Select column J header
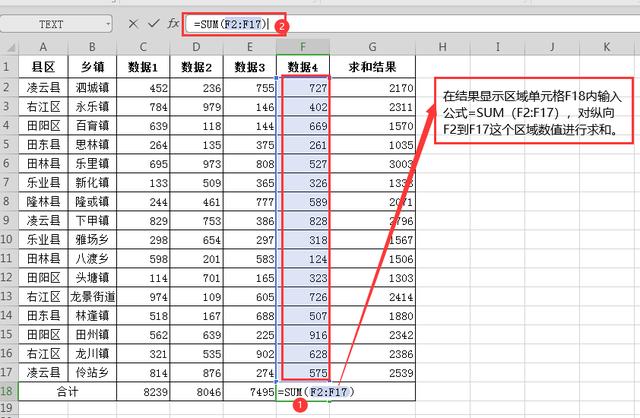The height and width of the screenshot is (418, 640). pyautogui.click(x=552, y=47)
